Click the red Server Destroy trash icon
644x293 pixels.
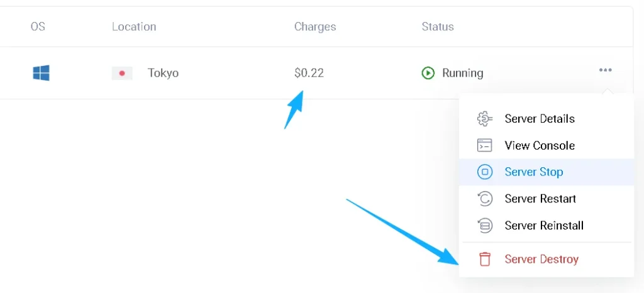click(484, 259)
